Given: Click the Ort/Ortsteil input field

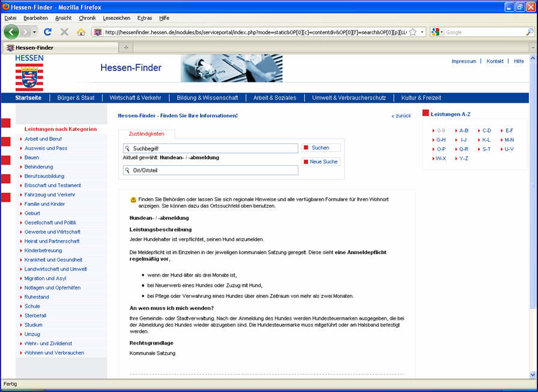Looking at the screenshot, I should click(210, 170).
